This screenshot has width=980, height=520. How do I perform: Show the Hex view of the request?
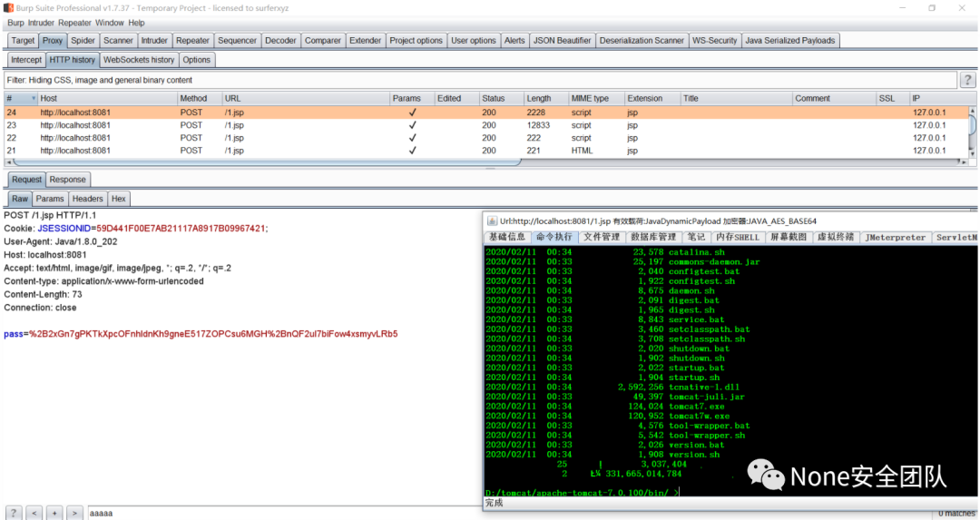(119, 199)
